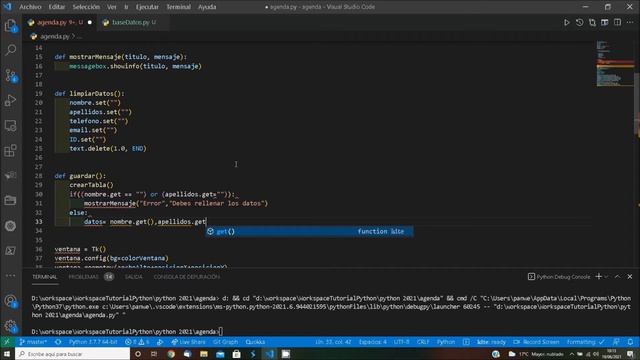Change end of line sequence CRLF
The width and height of the screenshot is (640, 360).
pyautogui.click(x=423, y=342)
